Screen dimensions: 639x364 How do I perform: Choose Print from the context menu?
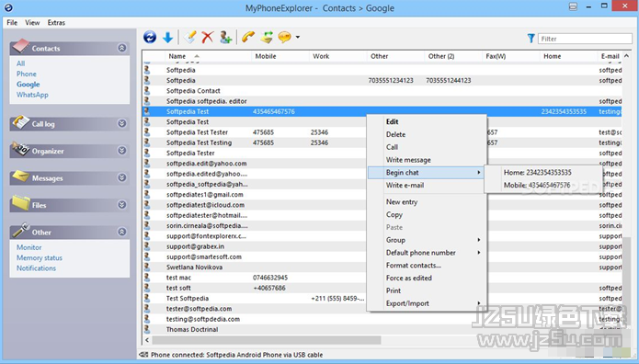[x=427, y=290]
